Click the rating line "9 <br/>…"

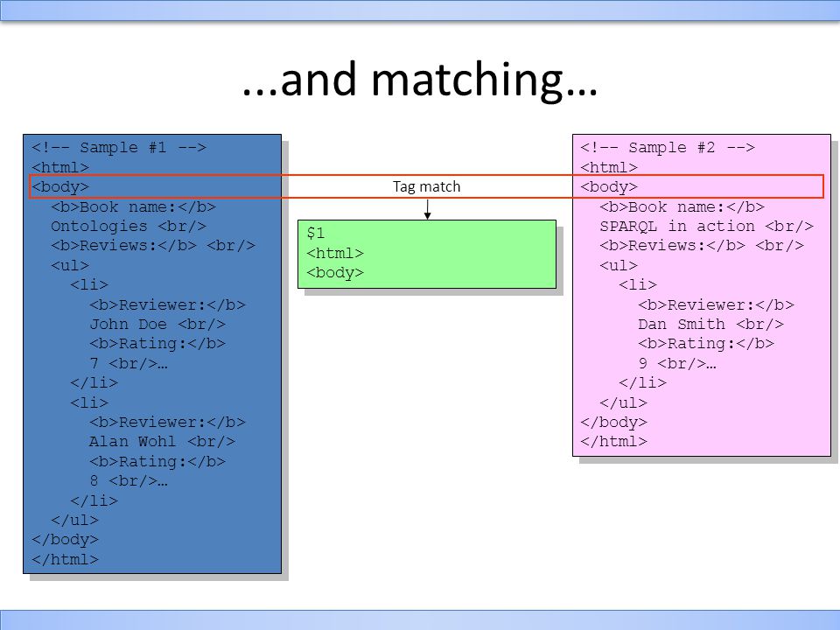(x=677, y=363)
